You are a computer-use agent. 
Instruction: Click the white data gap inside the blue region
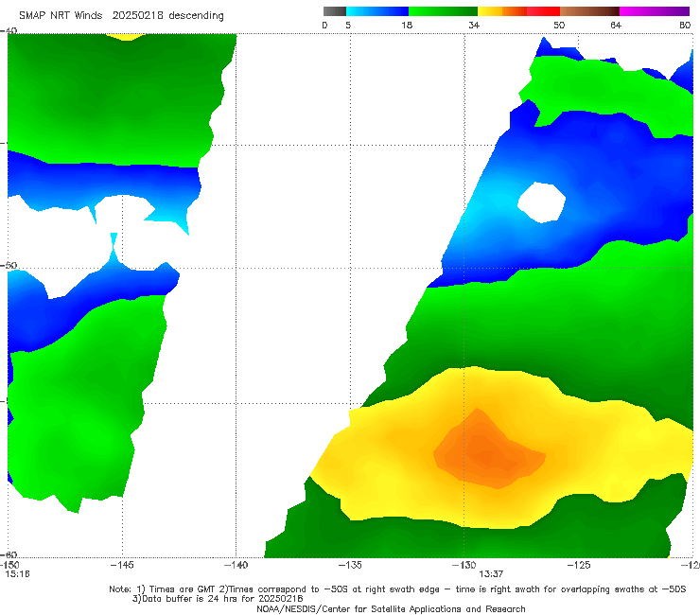(541, 202)
